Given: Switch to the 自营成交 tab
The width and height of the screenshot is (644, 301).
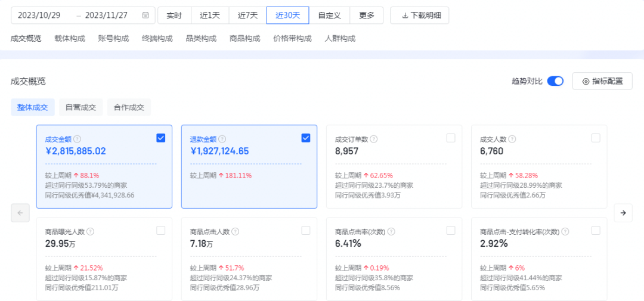Looking at the screenshot, I should 80,107.
